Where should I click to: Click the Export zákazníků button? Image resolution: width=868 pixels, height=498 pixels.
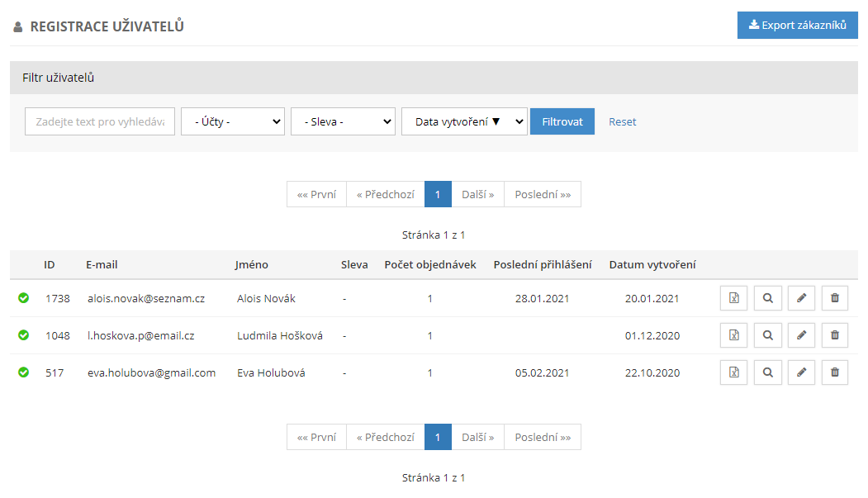[x=797, y=26]
